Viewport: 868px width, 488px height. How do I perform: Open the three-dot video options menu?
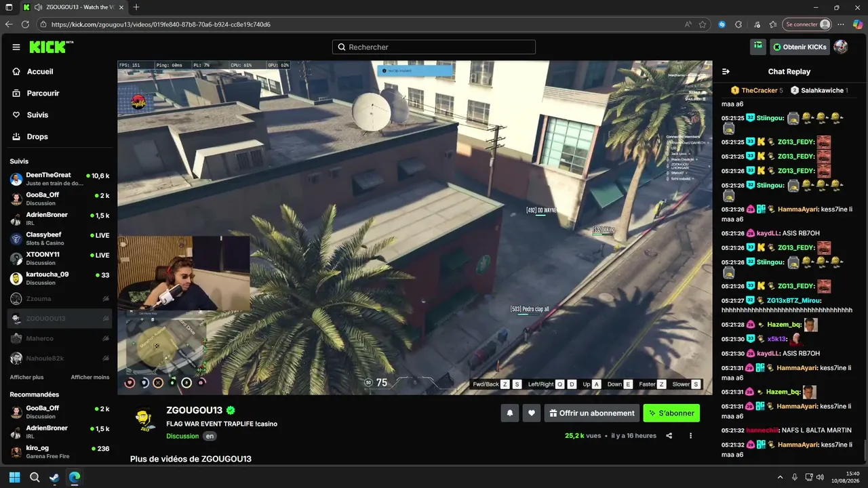click(x=691, y=436)
